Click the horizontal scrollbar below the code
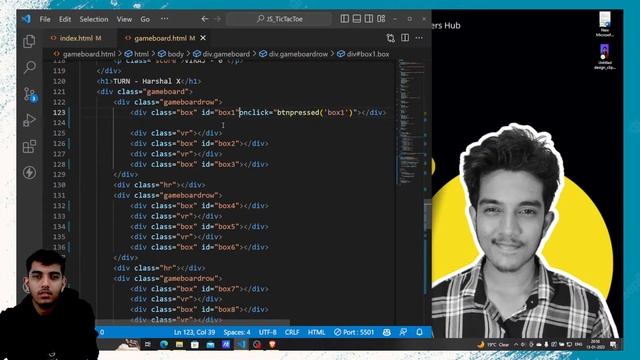The height and width of the screenshot is (360, 640). point(192,322)
